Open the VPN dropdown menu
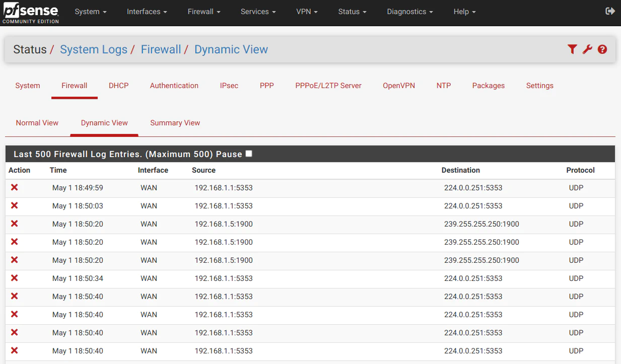 307,12
